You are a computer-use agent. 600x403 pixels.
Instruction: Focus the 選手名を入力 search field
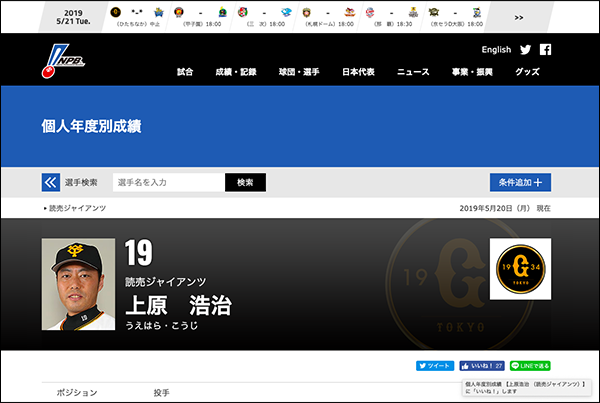point(168,182)
